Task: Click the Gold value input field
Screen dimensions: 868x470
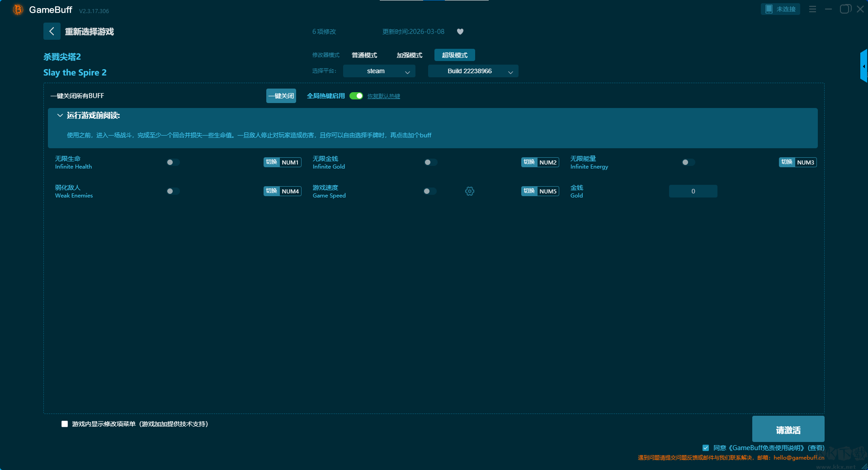Action: click(693, 191)
